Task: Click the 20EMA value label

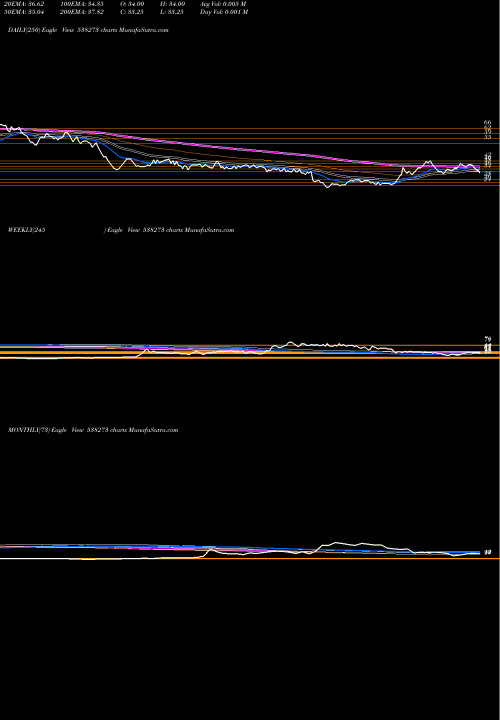Action: coord(22,4)
